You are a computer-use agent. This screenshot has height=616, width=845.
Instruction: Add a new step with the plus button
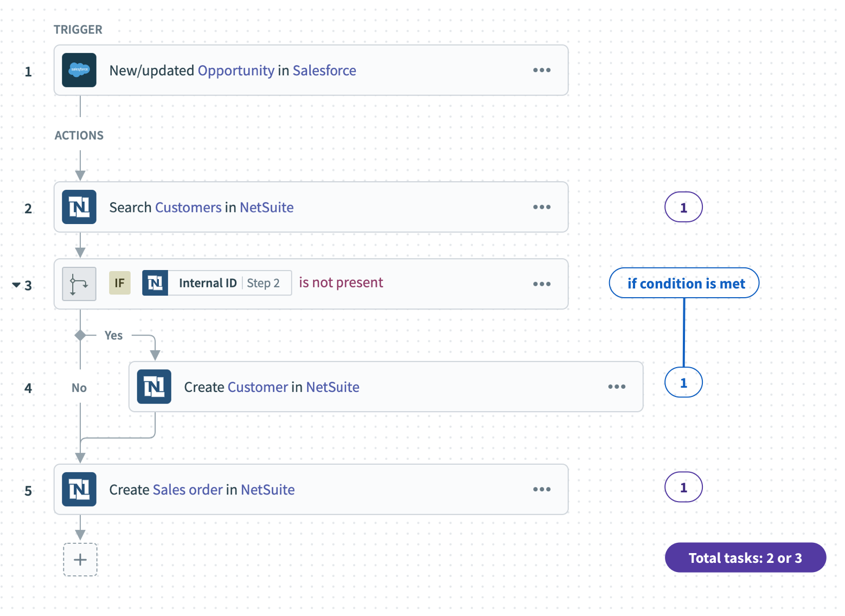click(80, 560)
